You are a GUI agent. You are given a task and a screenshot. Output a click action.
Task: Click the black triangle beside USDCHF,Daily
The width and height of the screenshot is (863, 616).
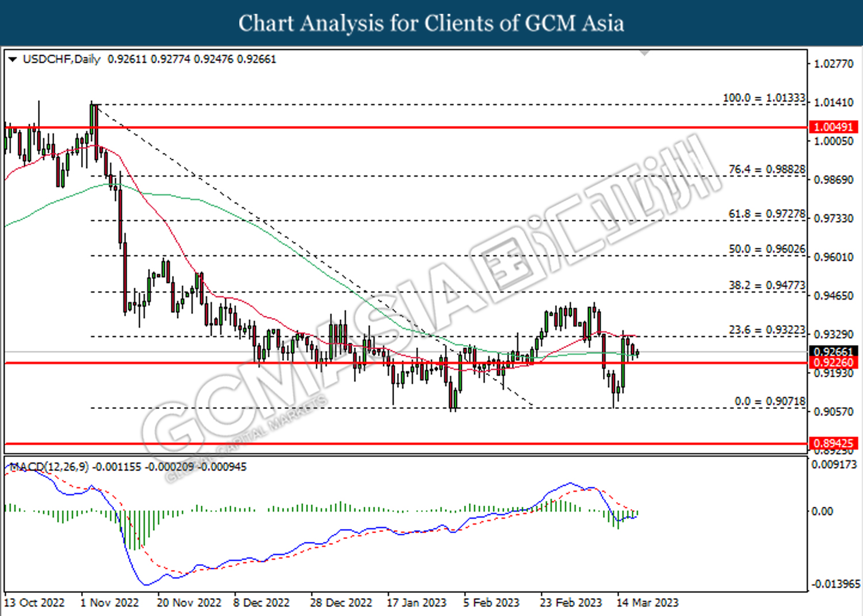pos(12,59)
